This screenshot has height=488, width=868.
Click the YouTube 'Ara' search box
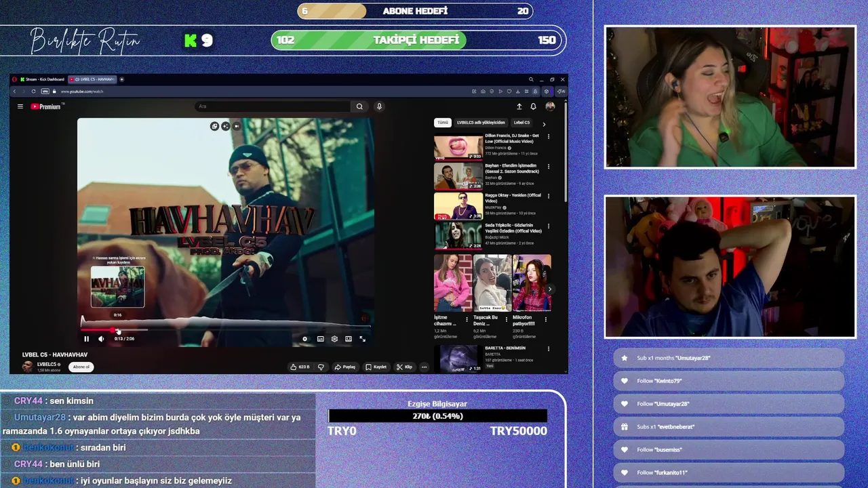pos(273,106)
